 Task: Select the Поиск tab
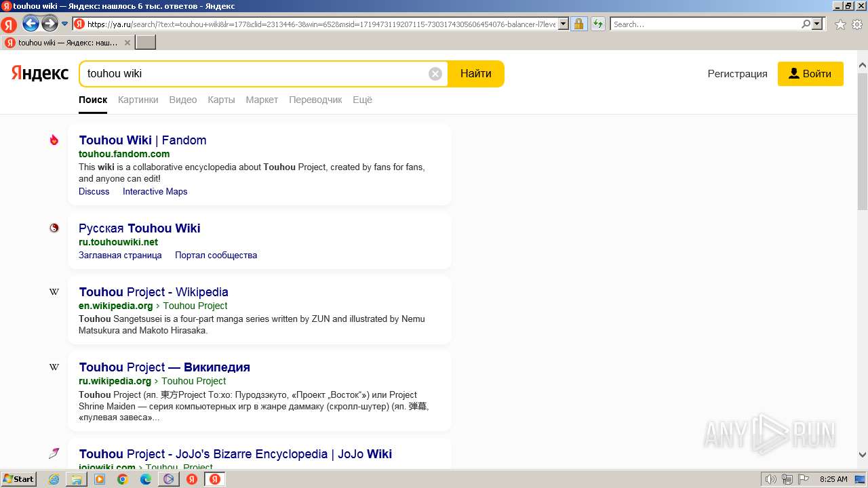pyautogui.click(x=93, y=100)
